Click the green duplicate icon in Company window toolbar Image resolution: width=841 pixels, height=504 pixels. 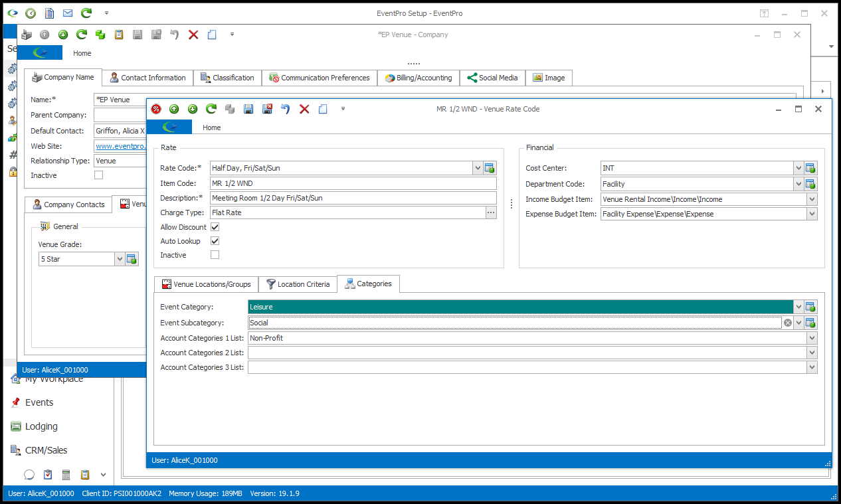click(100, 35)
